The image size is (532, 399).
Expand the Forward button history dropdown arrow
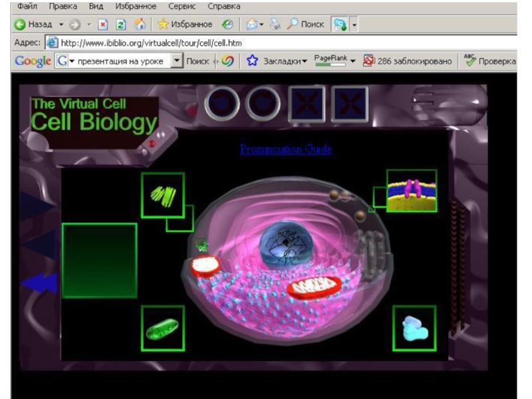[x=89, y=25]
